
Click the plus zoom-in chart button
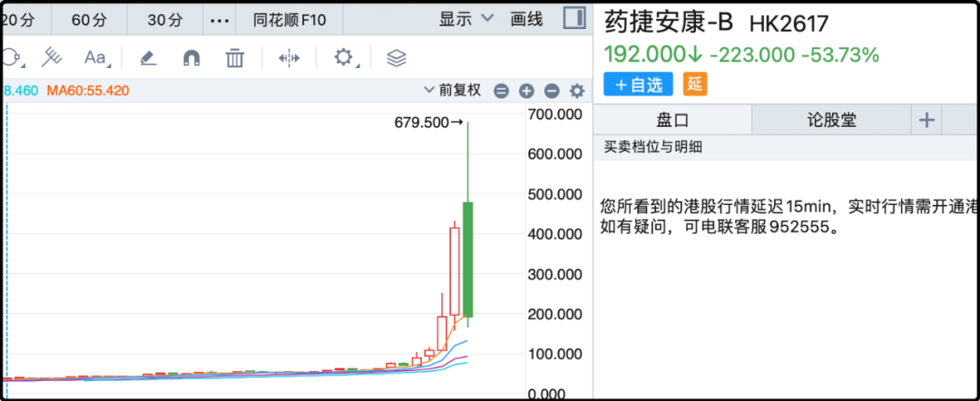(526, 91)
